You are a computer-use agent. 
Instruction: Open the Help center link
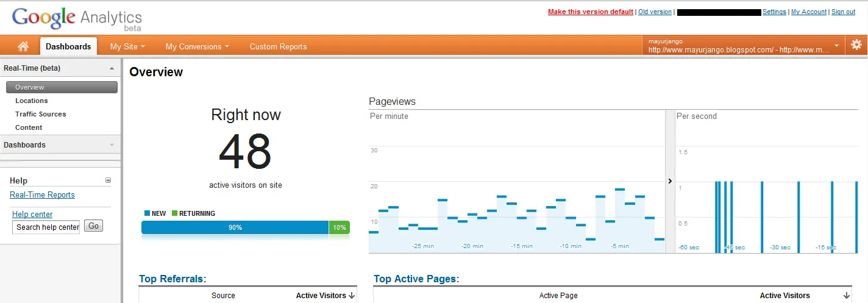[x=32, y=215]
